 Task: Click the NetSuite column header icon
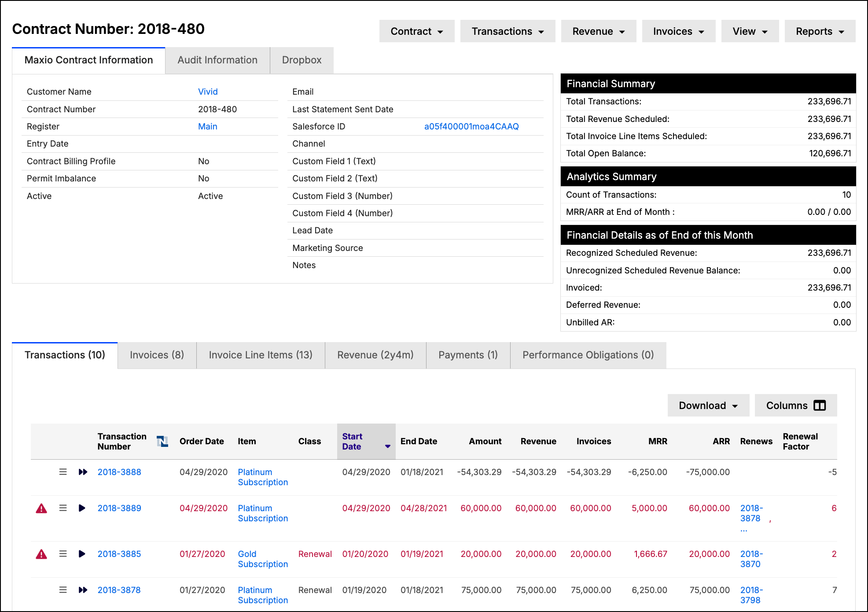click(162, 441)
